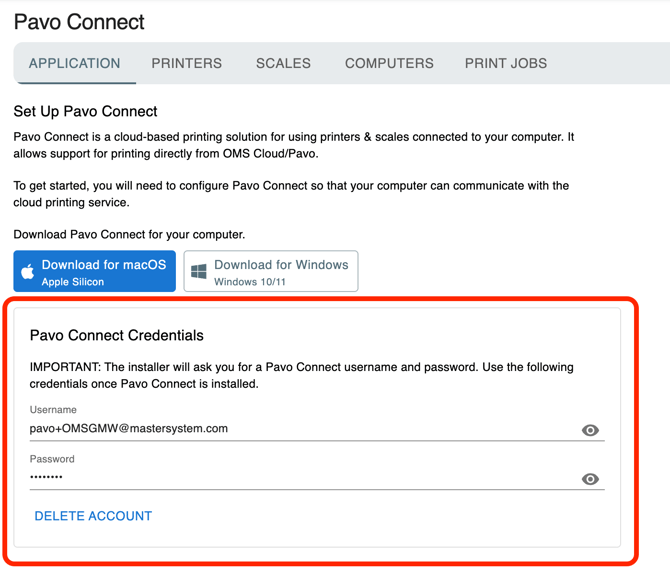
Task: Click the Windows logo icon
Action: [199, 271]
